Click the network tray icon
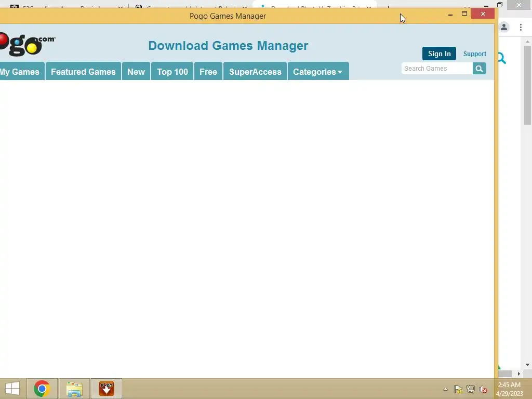This screenshot has height=399, width=532. point(471,389)
